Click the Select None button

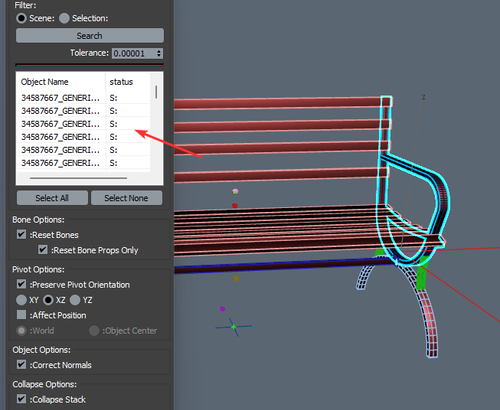pyautogui.click(x=126, y=198)
